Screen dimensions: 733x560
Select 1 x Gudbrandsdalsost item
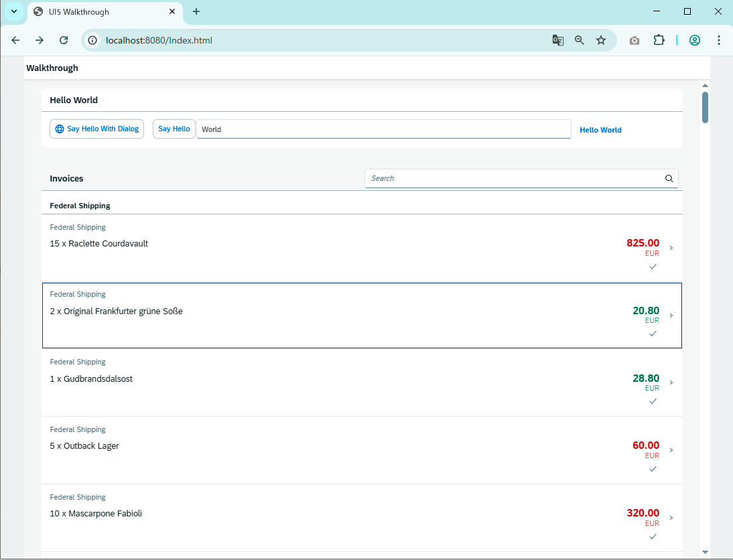click(x=362, y=383)
